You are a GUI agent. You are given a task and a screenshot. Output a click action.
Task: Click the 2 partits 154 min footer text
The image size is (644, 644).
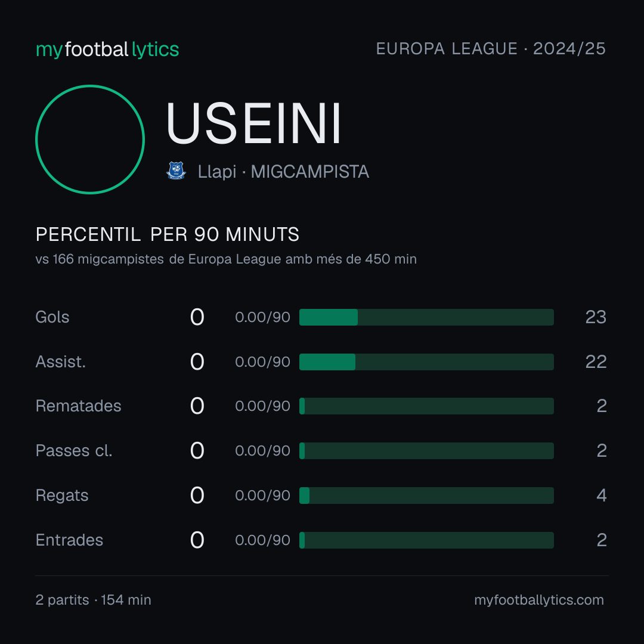[93, 600]
